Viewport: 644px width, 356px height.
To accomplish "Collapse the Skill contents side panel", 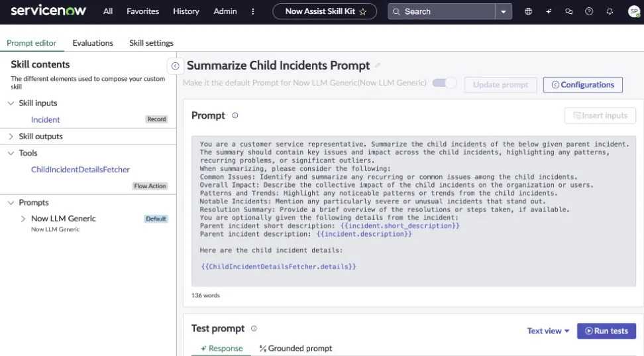I will click(x=175, y=66).
